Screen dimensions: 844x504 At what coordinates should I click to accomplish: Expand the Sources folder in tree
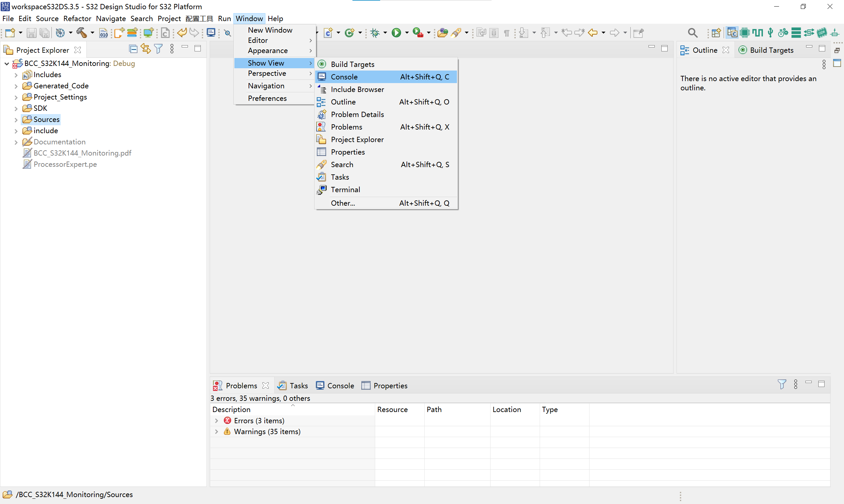point(16,120)
